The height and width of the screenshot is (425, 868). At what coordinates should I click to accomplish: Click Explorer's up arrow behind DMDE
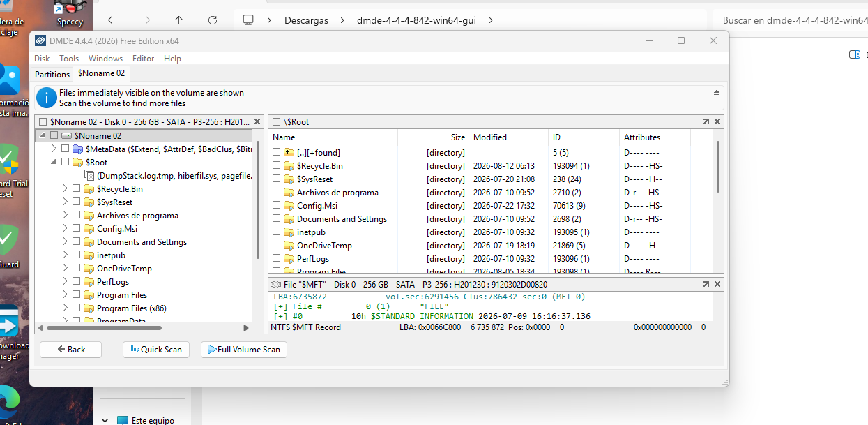point(179,20)
